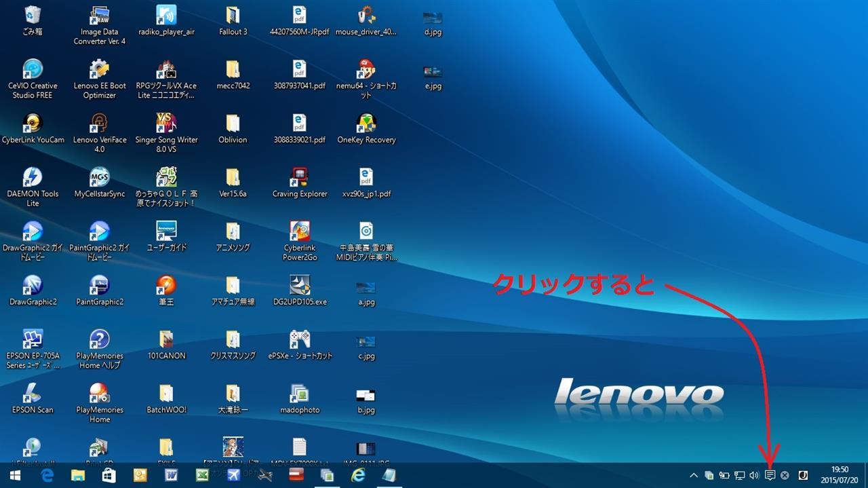The height and width of the screenshot is (488, 868).
Task: Select EPSON Scan shortcut
Action: point(33,398)
